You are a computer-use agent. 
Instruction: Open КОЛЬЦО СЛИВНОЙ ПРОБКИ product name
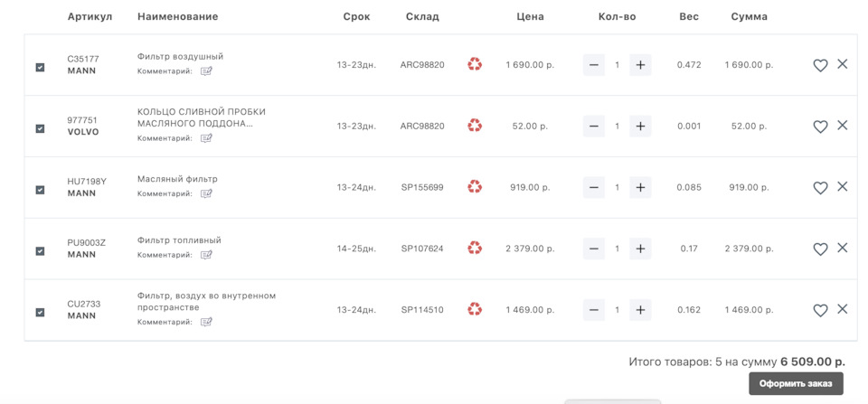201,117
